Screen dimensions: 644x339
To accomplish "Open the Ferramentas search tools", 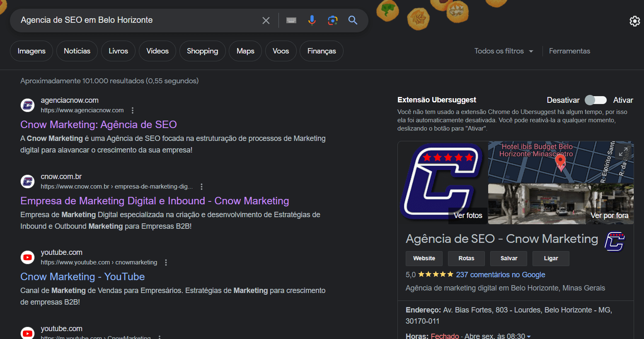I will pyautogui.click(x=569, y=51).
